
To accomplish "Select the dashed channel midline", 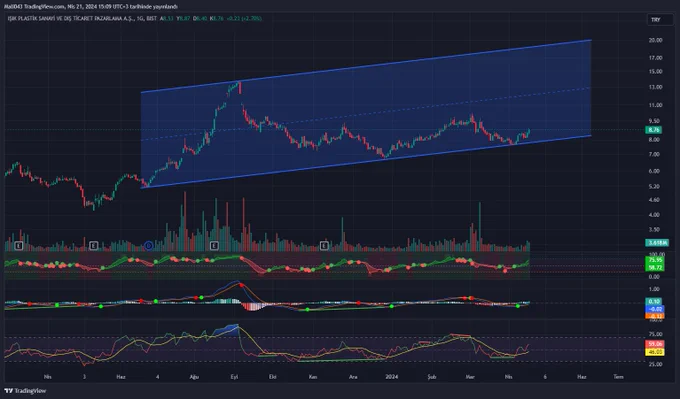I will (x=366, y=114).
